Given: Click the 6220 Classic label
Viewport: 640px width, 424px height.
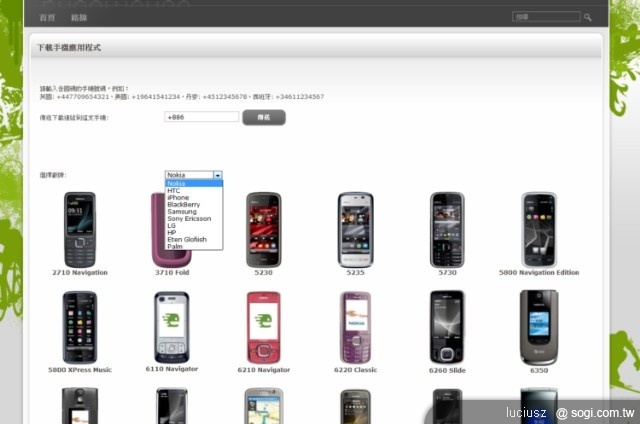Looking at the screenshot, I should pos(356,370).
